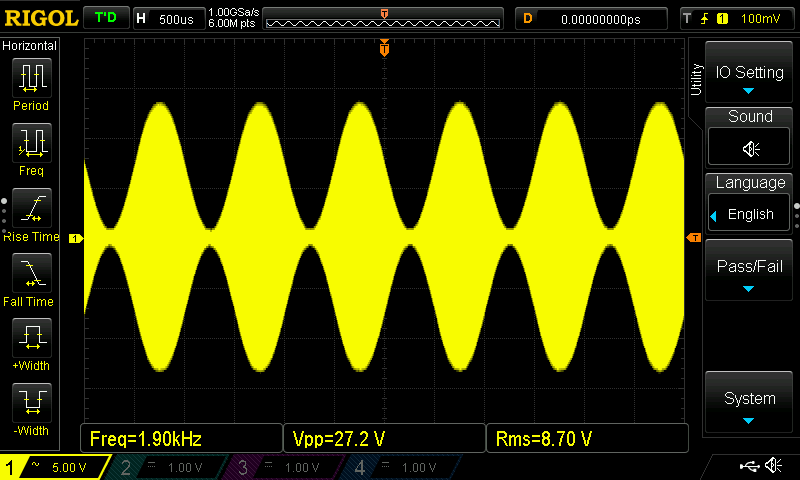Enable channel 2 tab

[166, 467]
